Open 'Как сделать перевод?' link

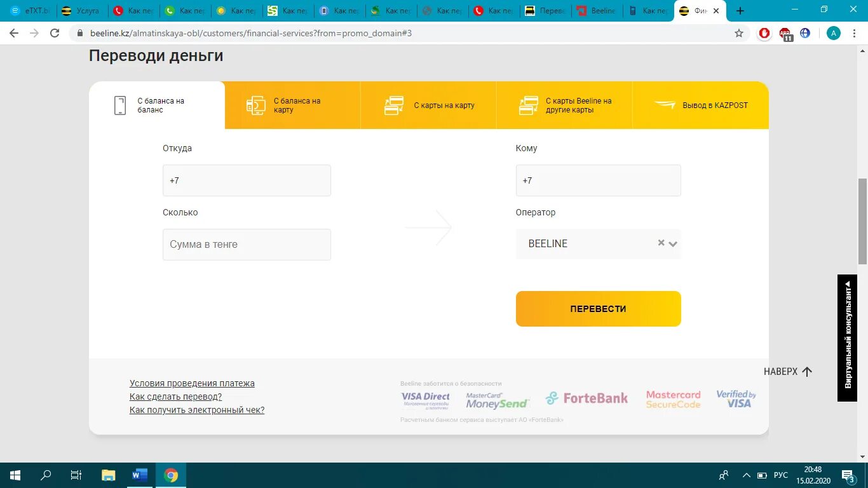(x=175, y=396)
